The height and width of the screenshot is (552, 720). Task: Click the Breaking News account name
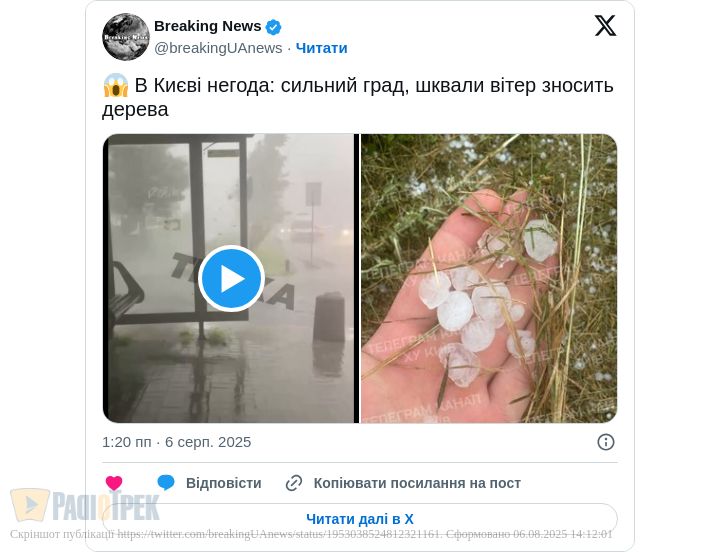tap(208, 26)
